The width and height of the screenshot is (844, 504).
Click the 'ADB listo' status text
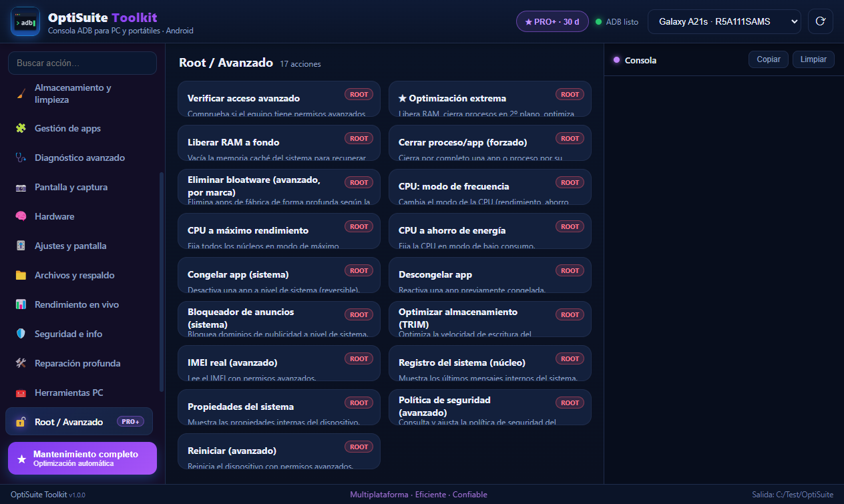[622, 21]
